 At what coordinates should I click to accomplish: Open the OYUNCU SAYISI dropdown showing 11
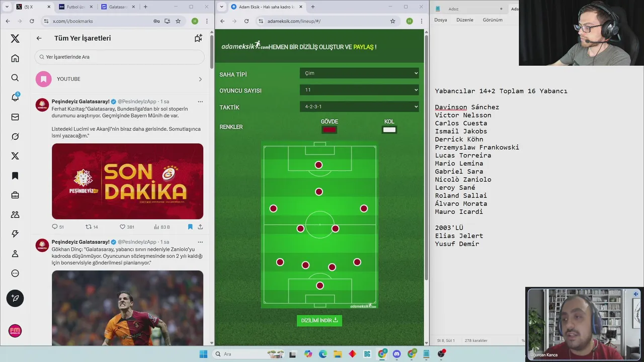coord(359,90)
